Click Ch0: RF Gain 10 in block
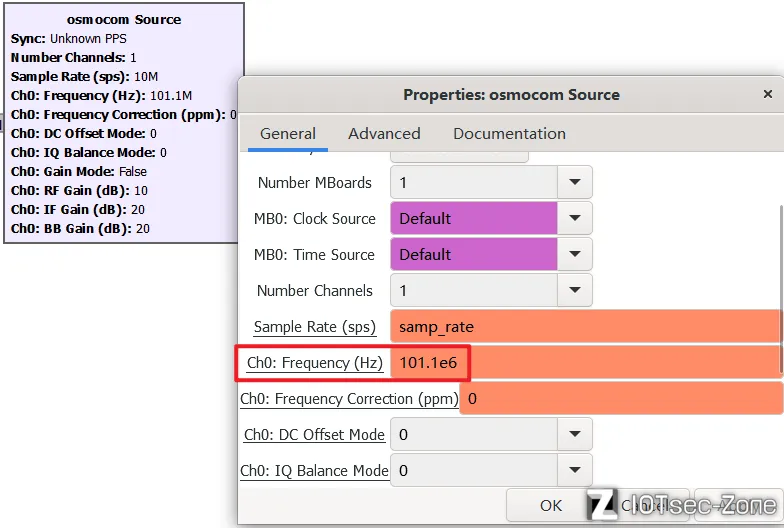This screenshot has height=528, width=784. (79, 190)
